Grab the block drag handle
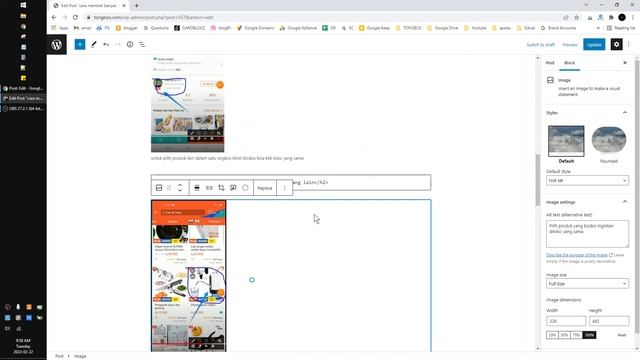 click(x=169, y=188)
